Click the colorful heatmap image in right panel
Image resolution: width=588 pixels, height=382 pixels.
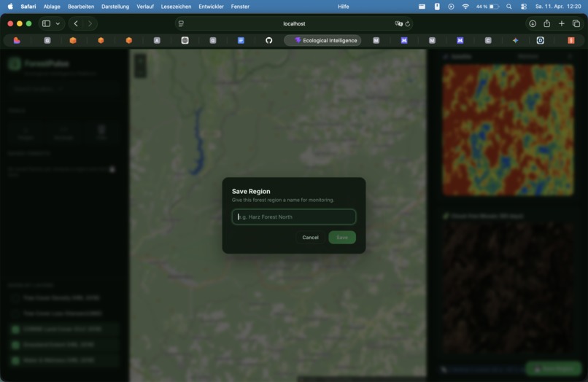(508, 130)
